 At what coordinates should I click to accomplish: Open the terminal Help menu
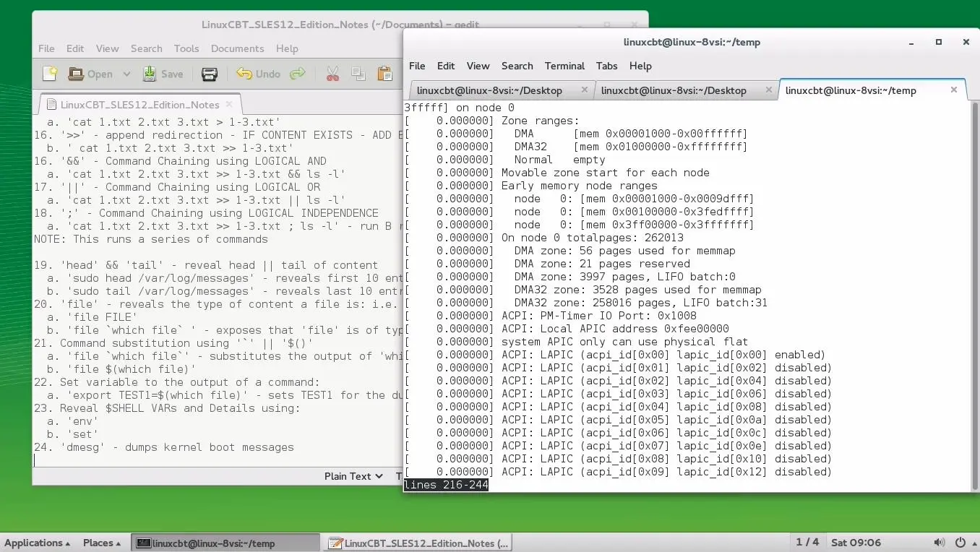tap(640, 66)
